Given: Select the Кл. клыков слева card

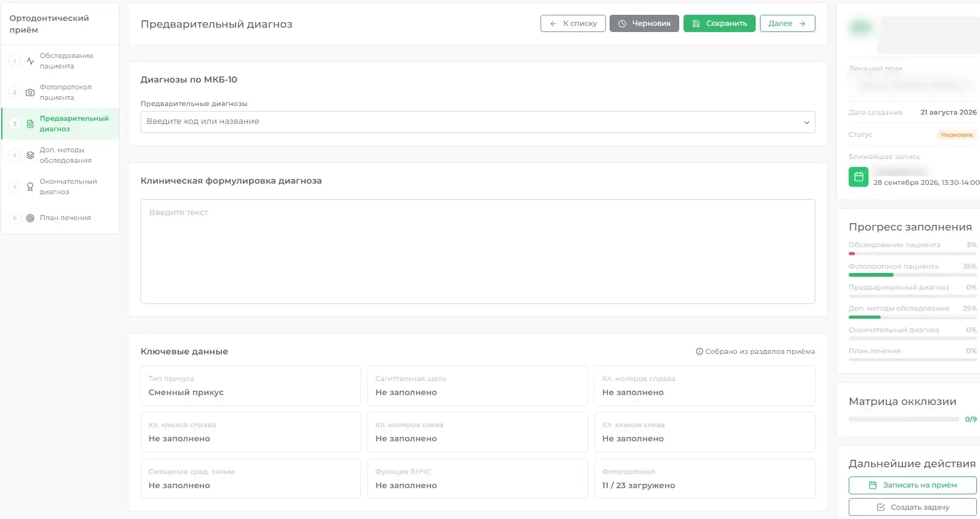Looking at the screenshot, I should (704, 432).
